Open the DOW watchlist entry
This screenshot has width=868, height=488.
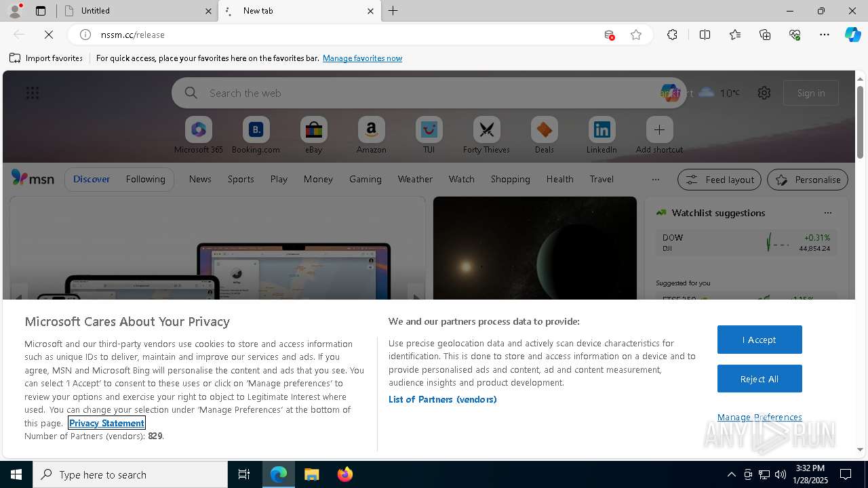click(746, 243)
